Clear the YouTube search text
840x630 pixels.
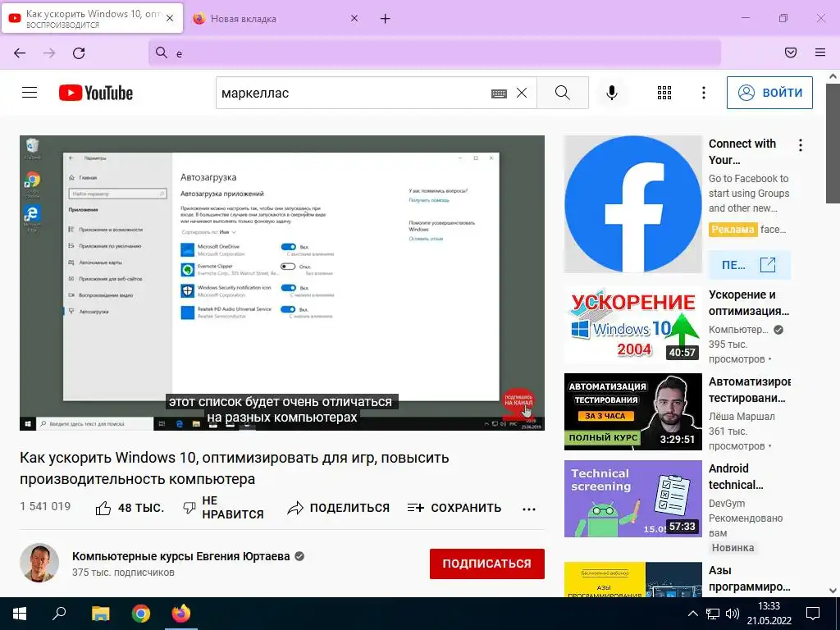click(x=522, y=93)
